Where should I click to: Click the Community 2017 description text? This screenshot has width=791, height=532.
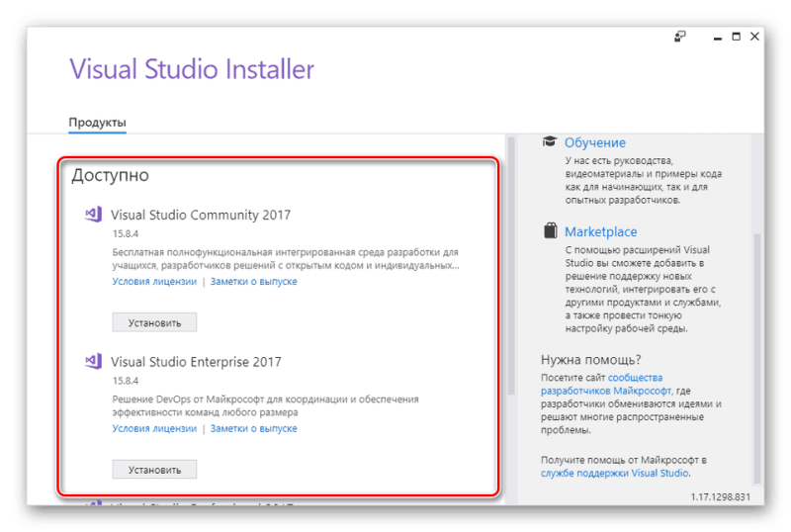point(286,258)
